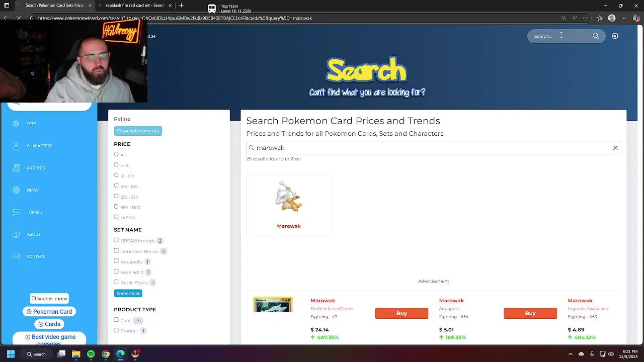Select the $10 - $25 price filter

[x=116, y=186]
